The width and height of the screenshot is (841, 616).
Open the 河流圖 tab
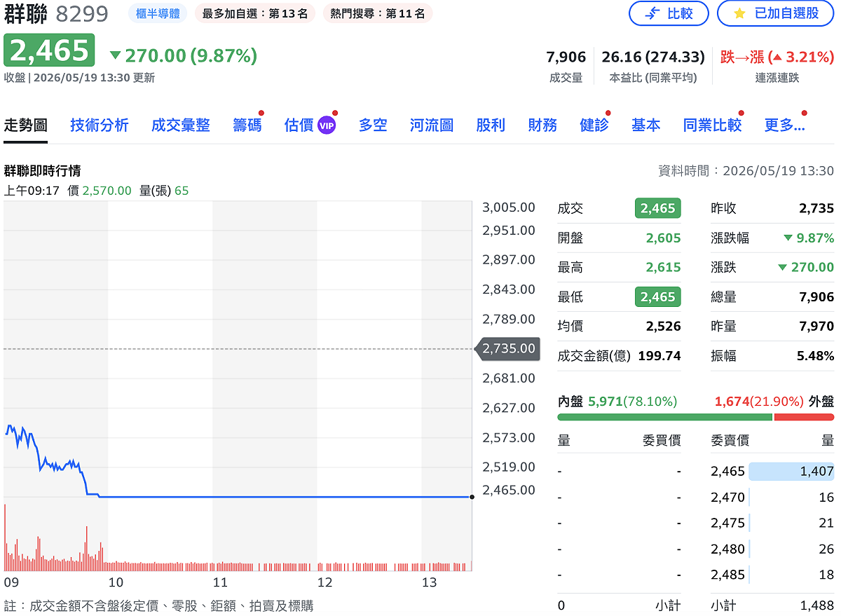(x=432, y=125)
